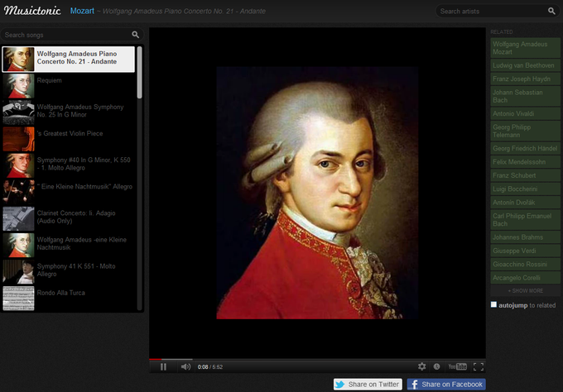Mute the video volume icon
This screenshot has width=563, height=392.
click(185, 366)
